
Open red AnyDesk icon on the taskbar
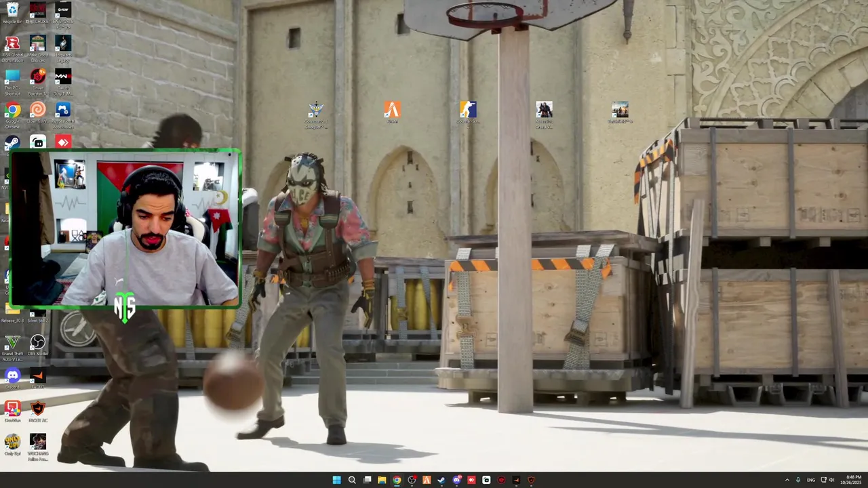(x=471, y=480)
